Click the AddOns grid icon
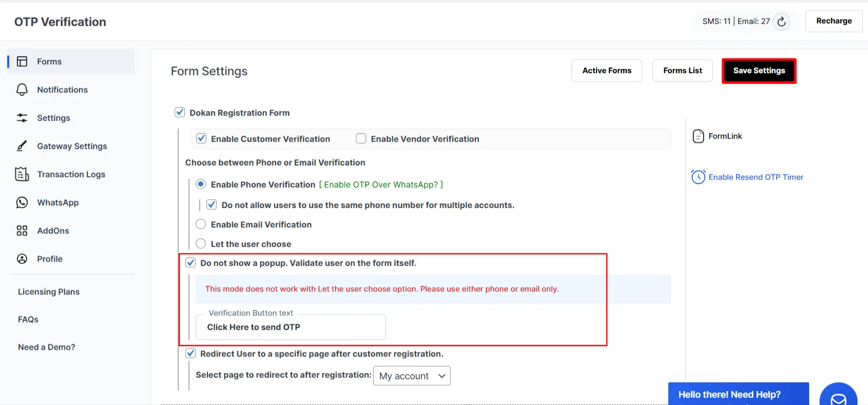Viewport: 868px width, 405px height. [22, 231]
